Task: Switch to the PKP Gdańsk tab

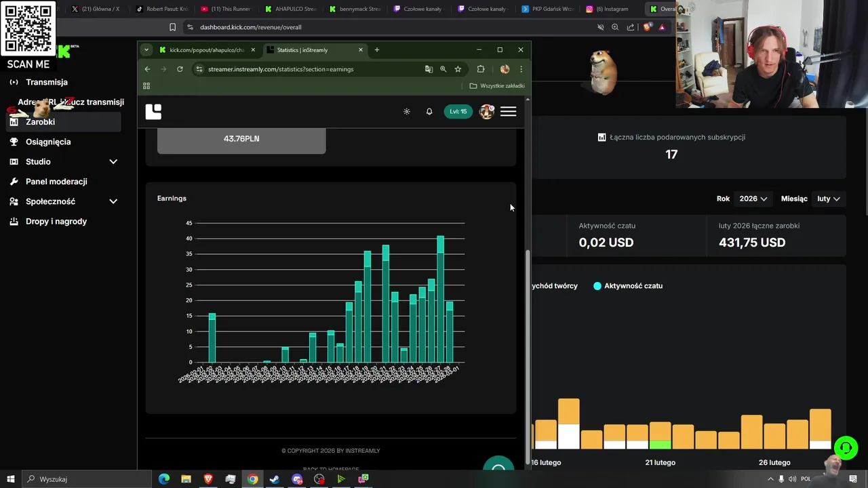Action: click(x=547, y=9)
